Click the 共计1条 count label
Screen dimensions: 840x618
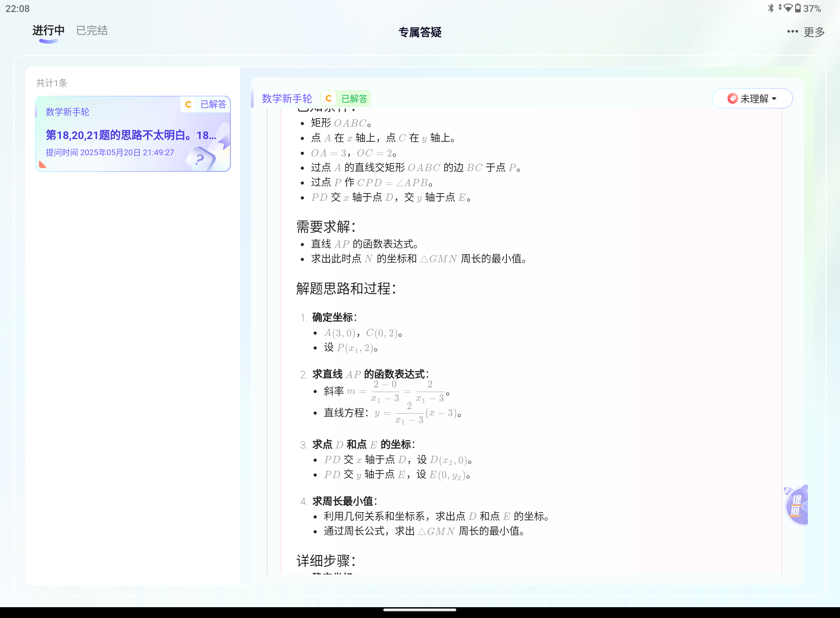[x=52, y=83]
